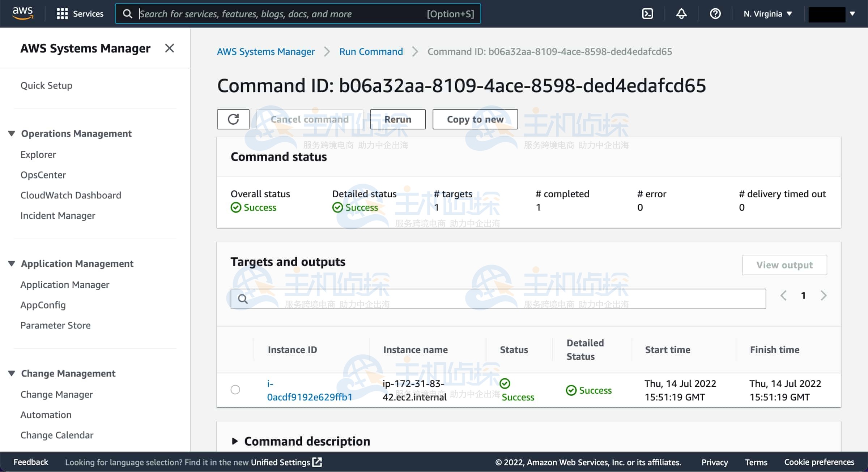Image resolution: width=868 pixels, height=472 pixels.
Task: Open Incident Manager in the sidebar
Action: pos(58,215)
